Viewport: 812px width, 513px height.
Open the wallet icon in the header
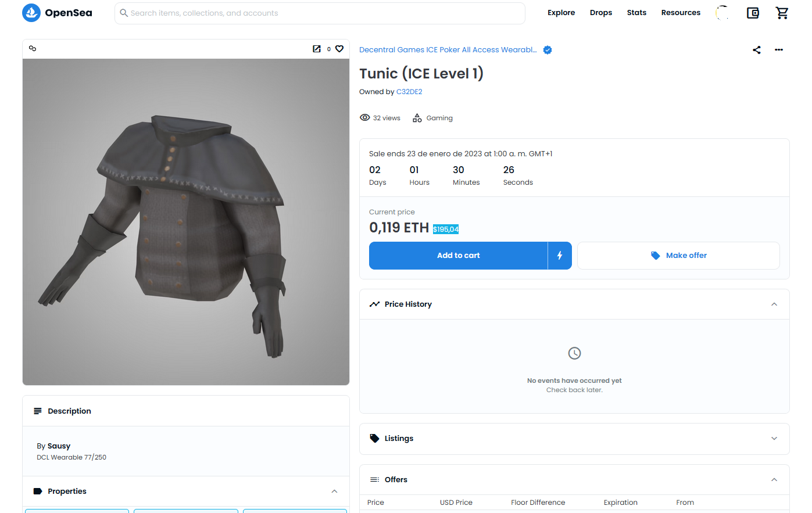(x=753, y=13)
